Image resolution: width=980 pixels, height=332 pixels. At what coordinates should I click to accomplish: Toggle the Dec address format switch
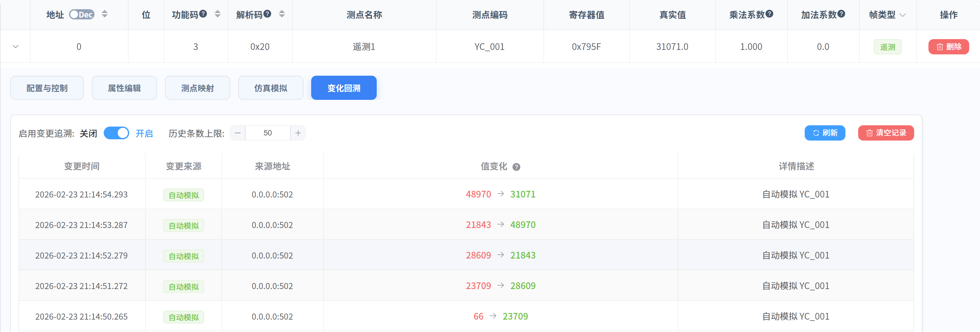(x=81, y=14)
